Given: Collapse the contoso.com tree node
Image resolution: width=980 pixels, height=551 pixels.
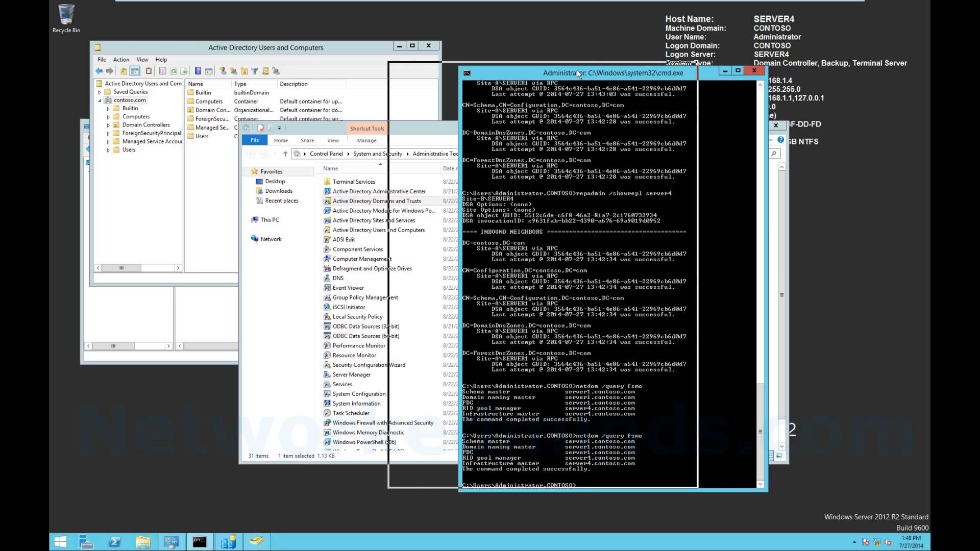Looking at the screenshot, I should [100, 101].
